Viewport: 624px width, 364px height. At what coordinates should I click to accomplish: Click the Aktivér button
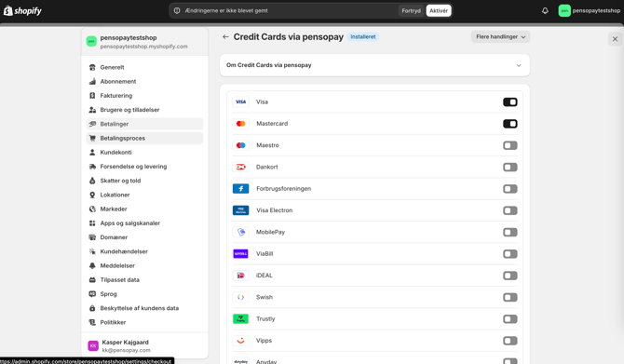click(439, 11)
